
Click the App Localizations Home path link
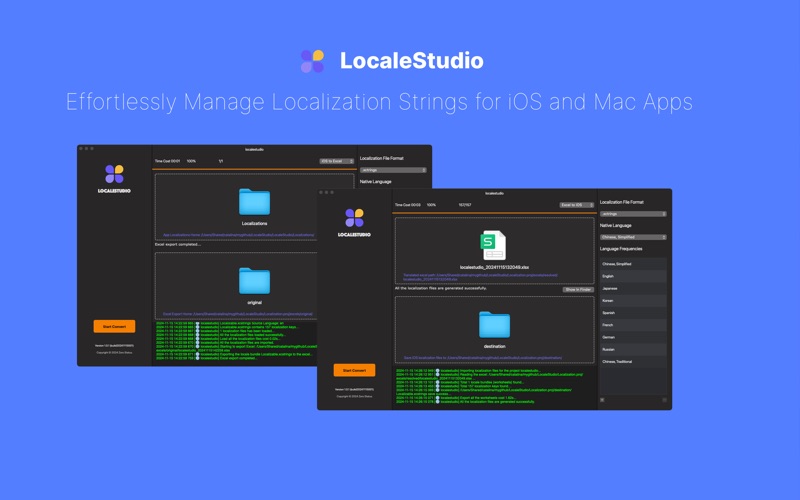[x=239, y=235]
